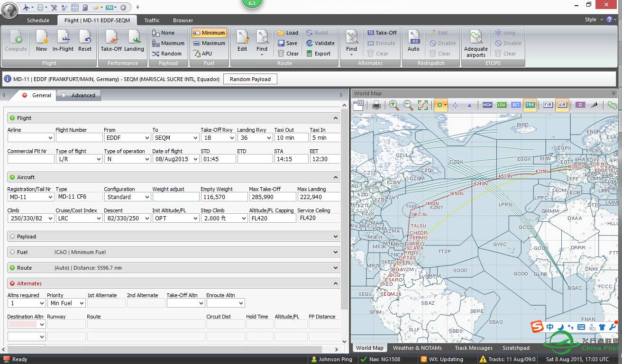Click the Flight Number input field

tap(79, 138)
